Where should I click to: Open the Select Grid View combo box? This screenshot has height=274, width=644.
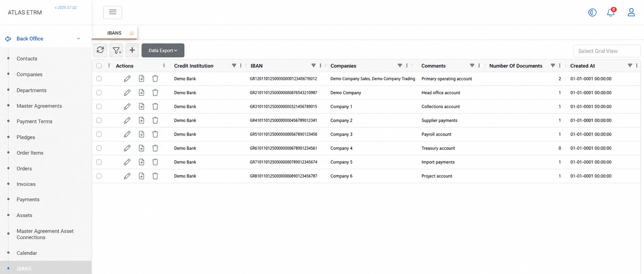tap(607, 51)
